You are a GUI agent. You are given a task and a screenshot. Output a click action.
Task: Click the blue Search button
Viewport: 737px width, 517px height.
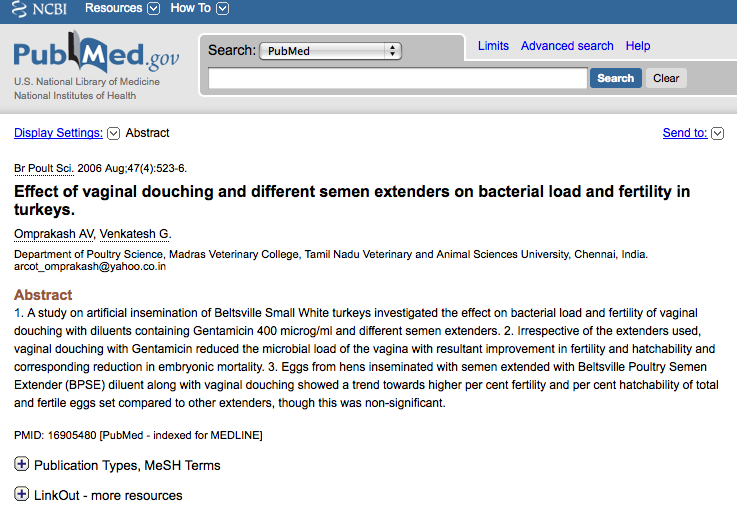click(615, 78)
